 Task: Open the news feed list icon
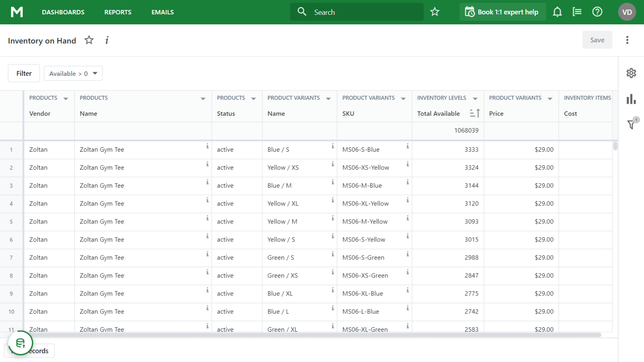[577, 12]
